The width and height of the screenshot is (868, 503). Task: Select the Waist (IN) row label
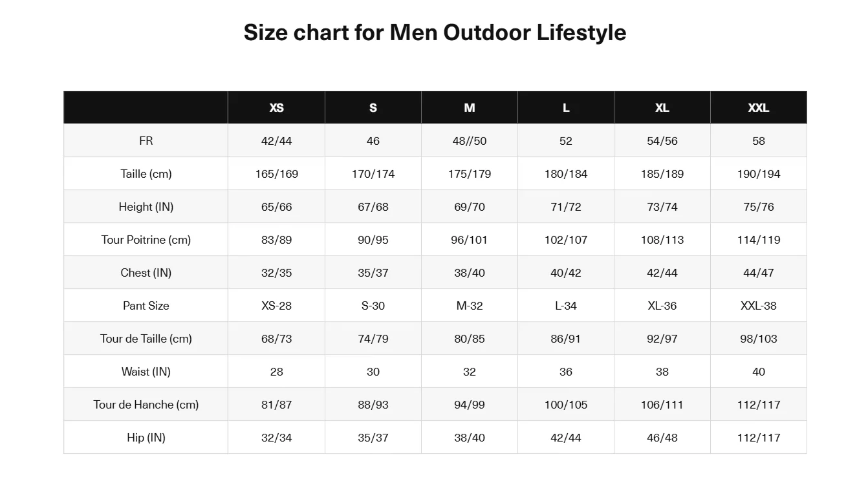[146, 372]
